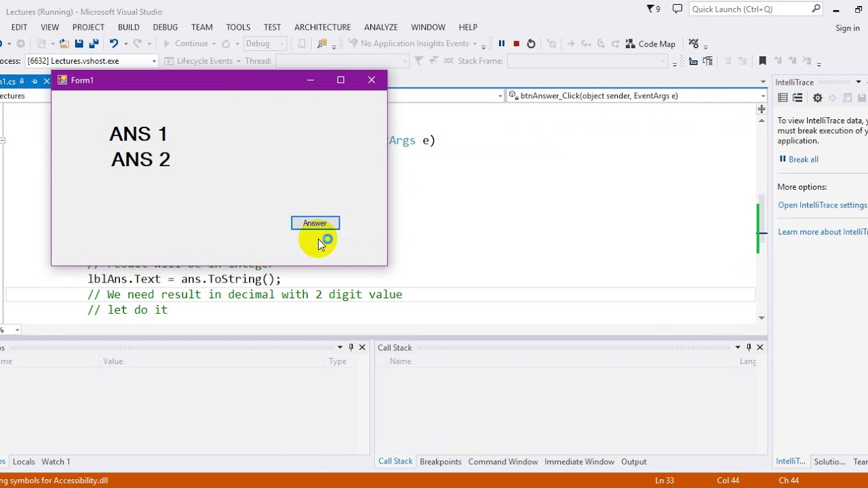Expand the Continue button dropdown arrow

(x=214, y=43)
